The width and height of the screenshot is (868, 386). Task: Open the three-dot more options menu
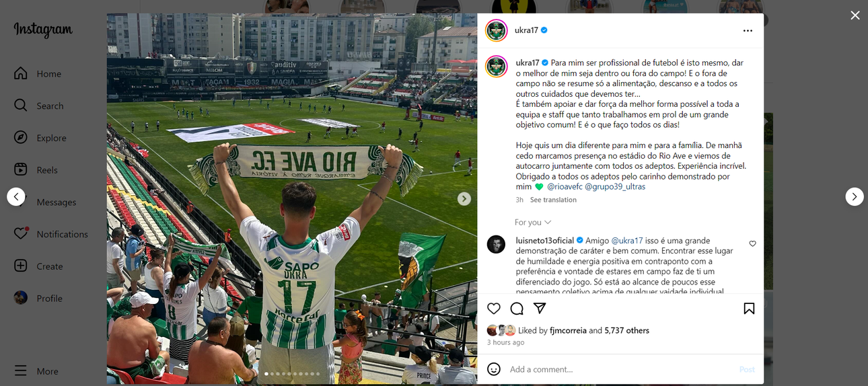(748, 31)
